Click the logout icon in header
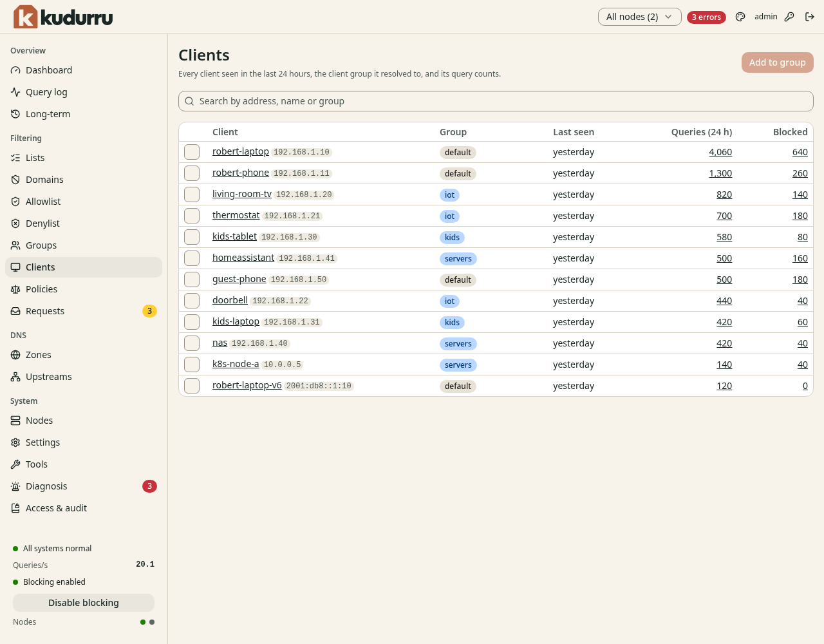 810,17
